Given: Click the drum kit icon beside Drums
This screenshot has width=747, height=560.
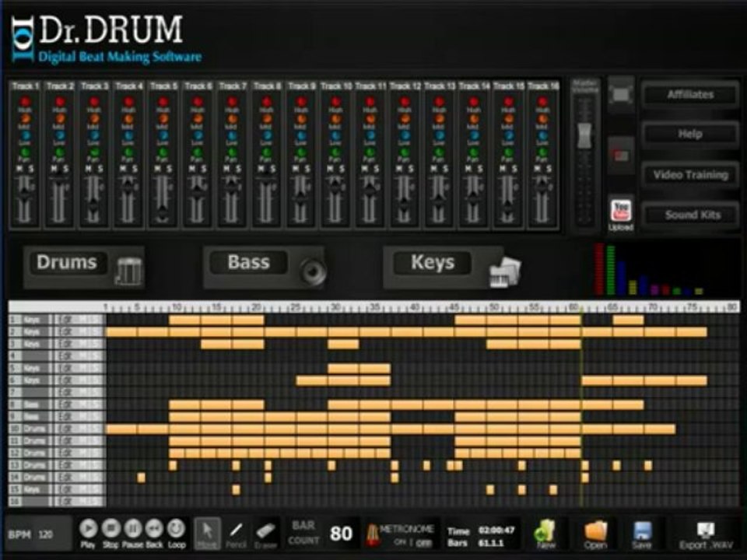Looking at the screenshot, I should coord(128,271).
